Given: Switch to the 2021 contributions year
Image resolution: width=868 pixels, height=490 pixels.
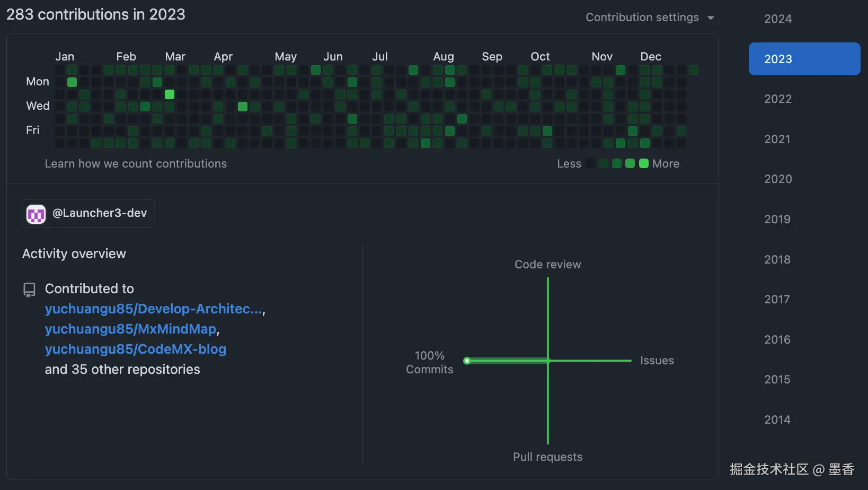Looking at the screenshot, I should pyautogui.click(x=777, y=139).
